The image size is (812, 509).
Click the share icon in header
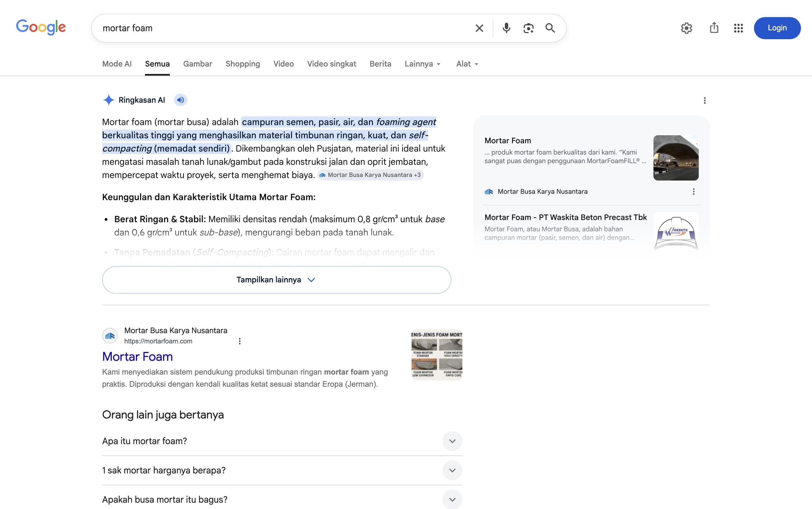tap(714, 28)
